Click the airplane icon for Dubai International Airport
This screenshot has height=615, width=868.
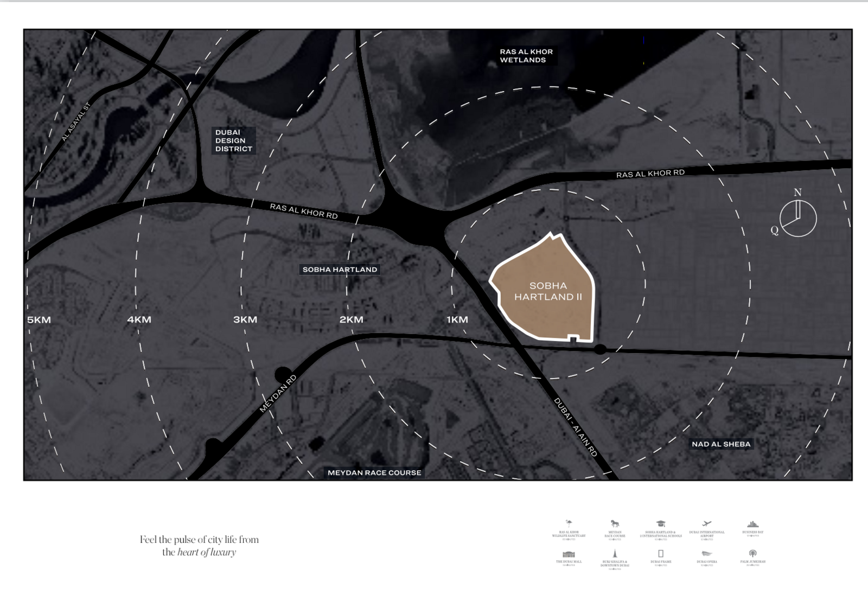(x=706, y=523)
